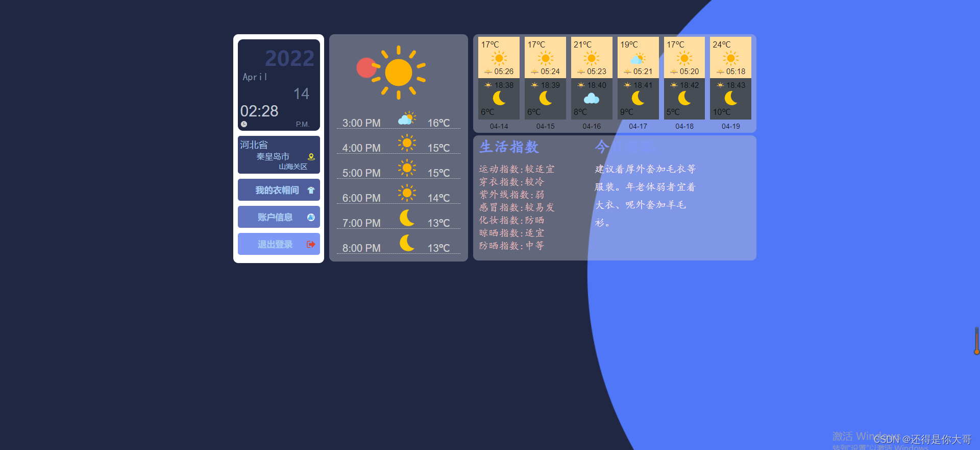Click the 24℃ high temperature for 04-19
The image size is (980, 450).
pyautogui.click(x=722, y=45)
